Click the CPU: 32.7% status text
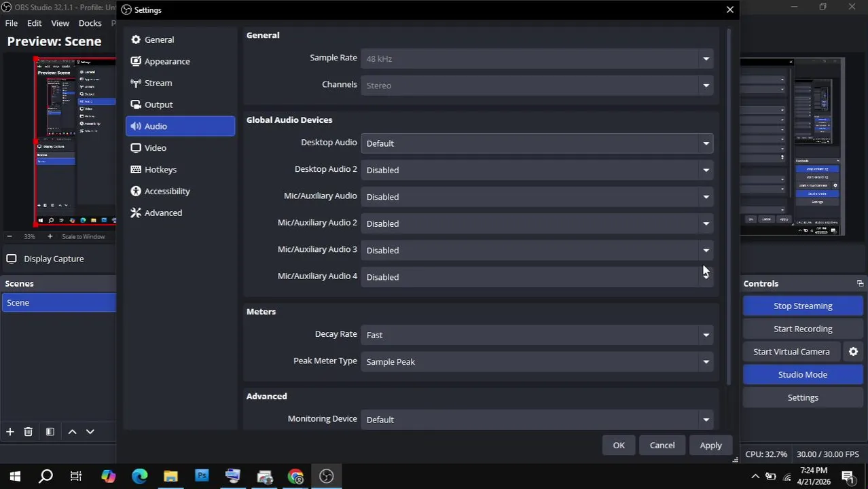Viewport: 868px width, 489px height. [x=766, y=454]
